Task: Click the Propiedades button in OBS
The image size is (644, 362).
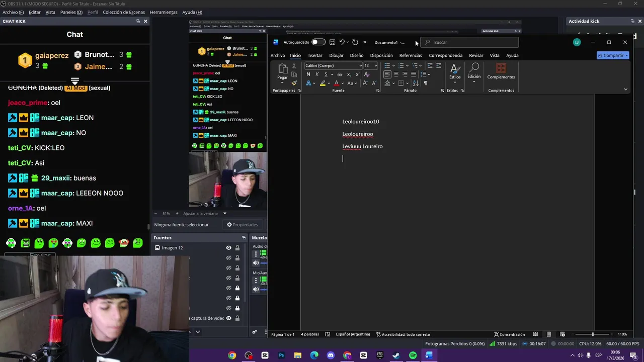Action: coord(243,225)
